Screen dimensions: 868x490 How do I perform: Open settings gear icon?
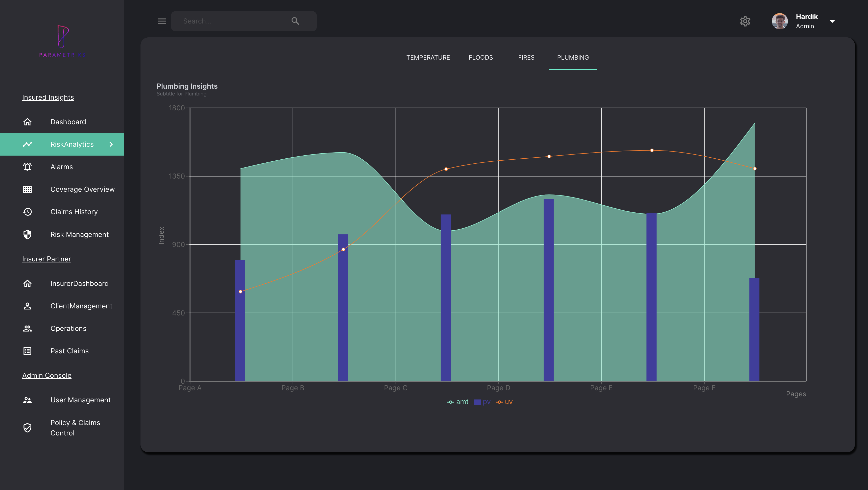(745, 21)
